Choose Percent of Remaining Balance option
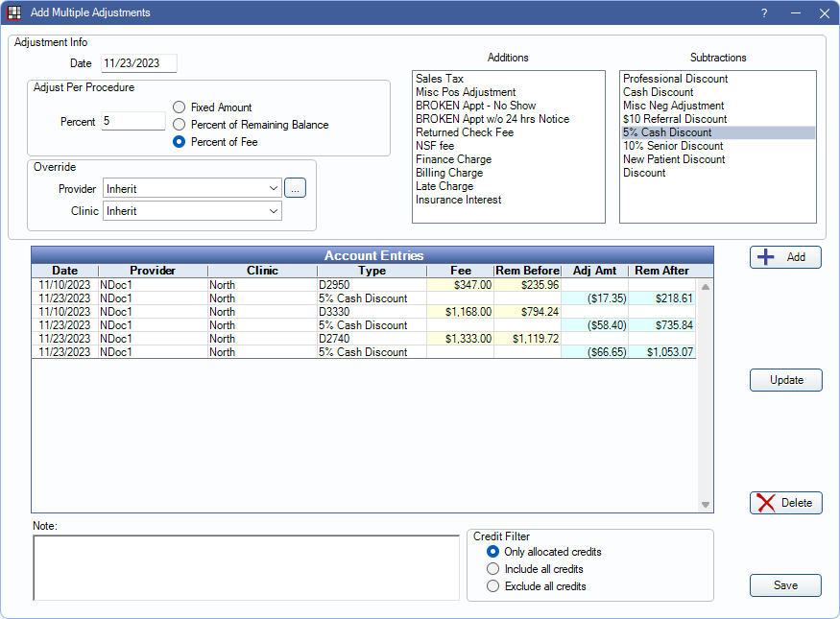Screen dimensions: 840x619 (180, 125)
